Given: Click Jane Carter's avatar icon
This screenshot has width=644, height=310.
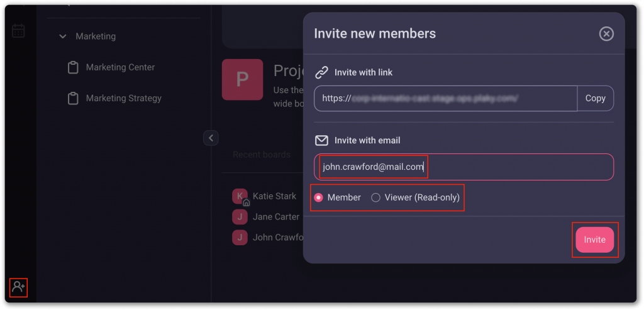Looking at the screenshot, I should [x=240, y=217].
